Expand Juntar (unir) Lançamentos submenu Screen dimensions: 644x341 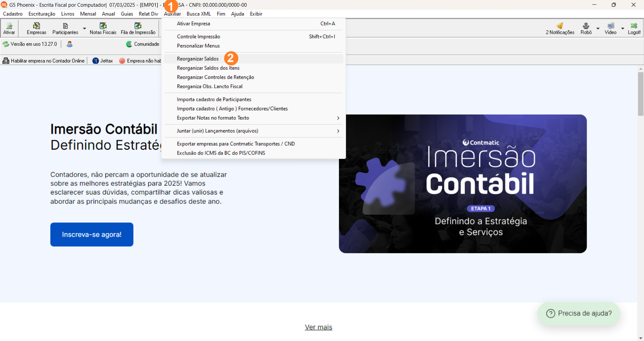pos(338,131)
